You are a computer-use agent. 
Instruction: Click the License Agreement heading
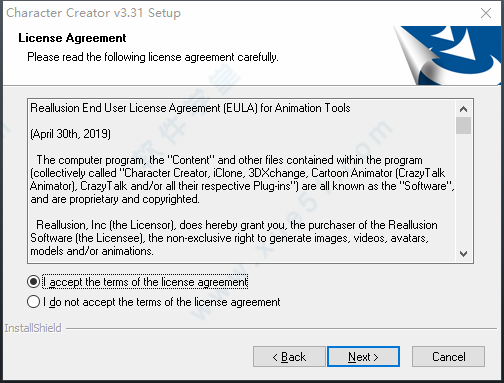(72, 38)
